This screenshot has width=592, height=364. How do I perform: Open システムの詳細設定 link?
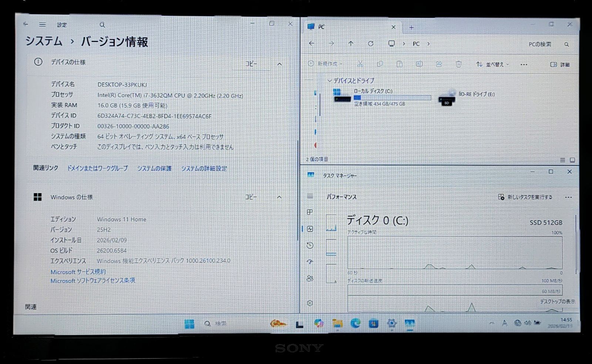[x=204, y=168]
